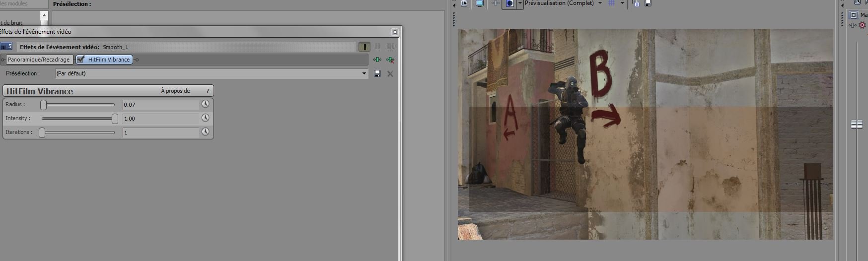868x261 pixels.
Task: Open À propos de for HitFilm Vibrance
Action: point(175,91)
